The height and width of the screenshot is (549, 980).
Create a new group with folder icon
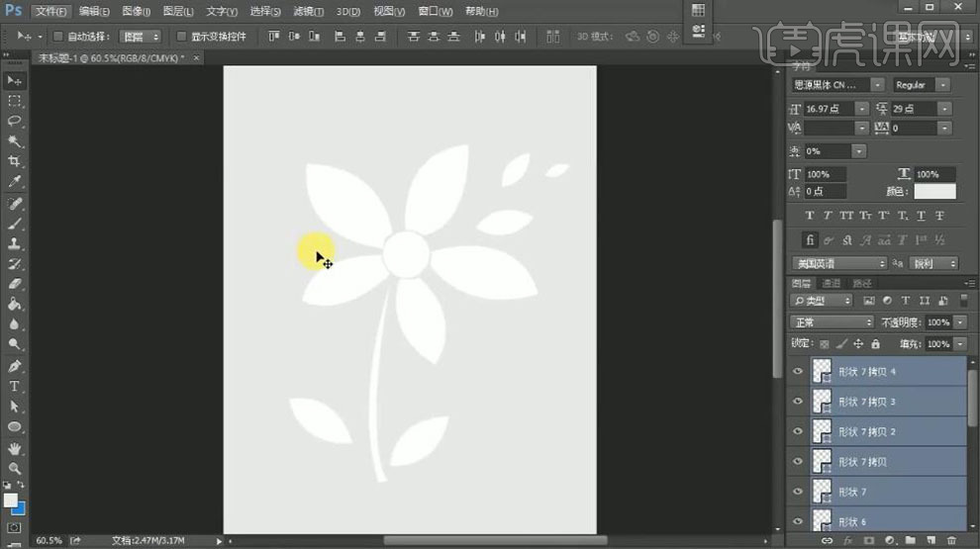[910, 541]
